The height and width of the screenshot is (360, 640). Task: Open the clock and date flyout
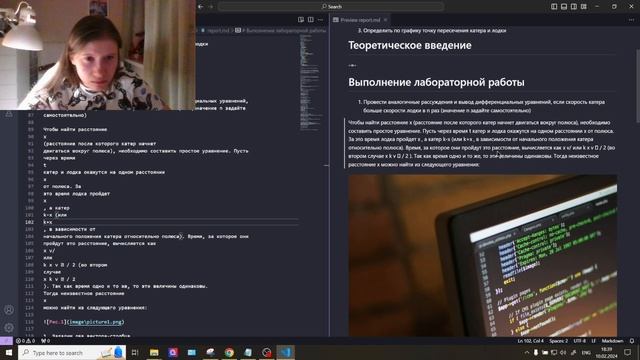point(607,353)
